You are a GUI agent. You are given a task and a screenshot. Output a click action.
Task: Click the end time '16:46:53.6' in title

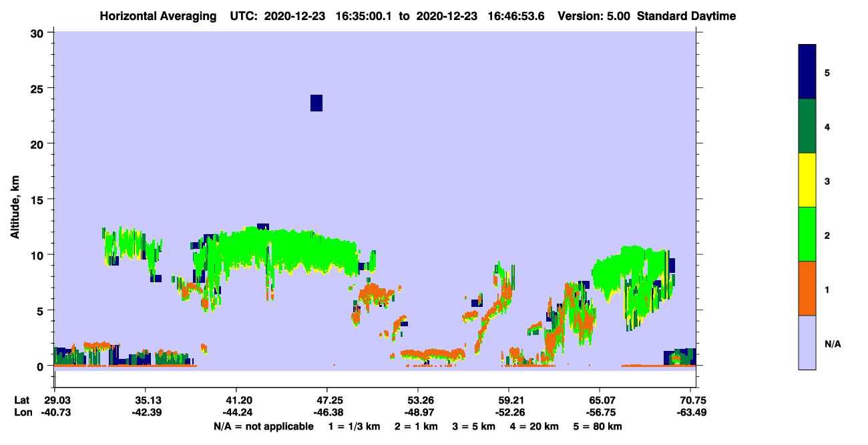515,16
